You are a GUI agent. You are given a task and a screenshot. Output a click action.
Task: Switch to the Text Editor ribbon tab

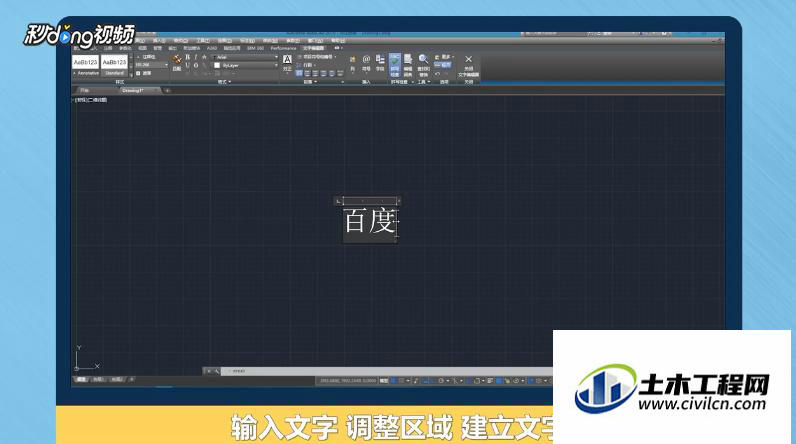(313, 48)
